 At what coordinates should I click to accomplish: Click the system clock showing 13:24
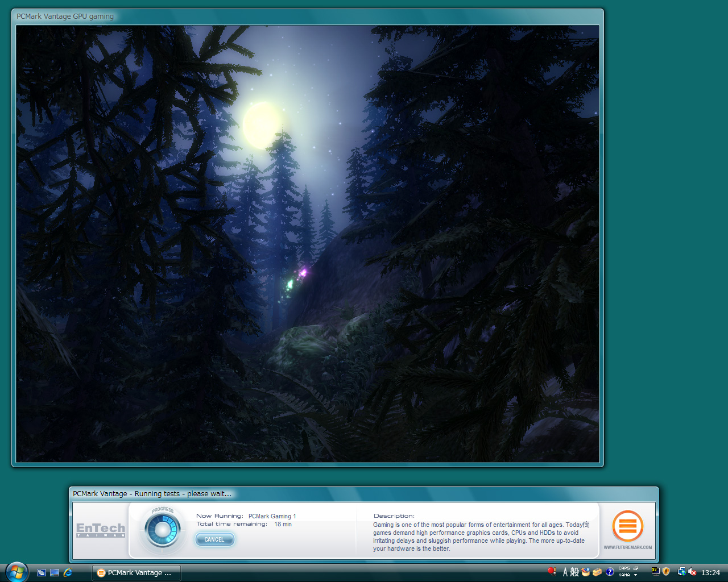[x=711, y=572]
